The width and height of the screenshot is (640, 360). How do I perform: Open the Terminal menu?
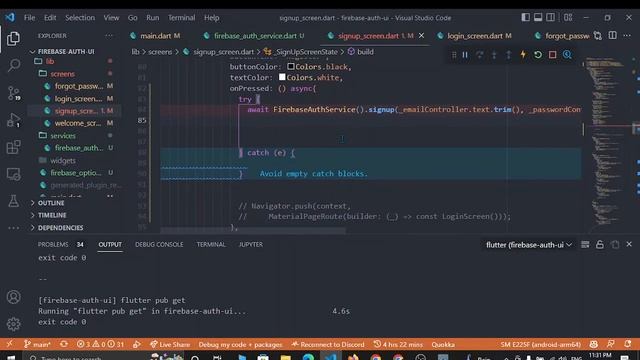pos(182,18)
